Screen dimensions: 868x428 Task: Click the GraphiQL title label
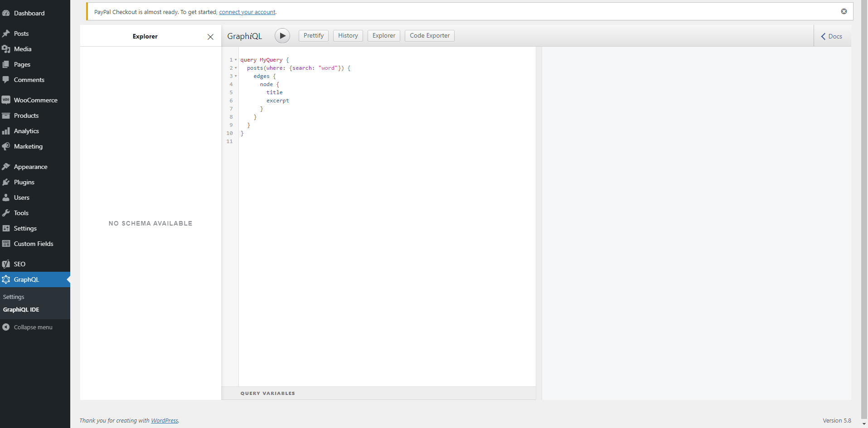(x=245, y=36)
